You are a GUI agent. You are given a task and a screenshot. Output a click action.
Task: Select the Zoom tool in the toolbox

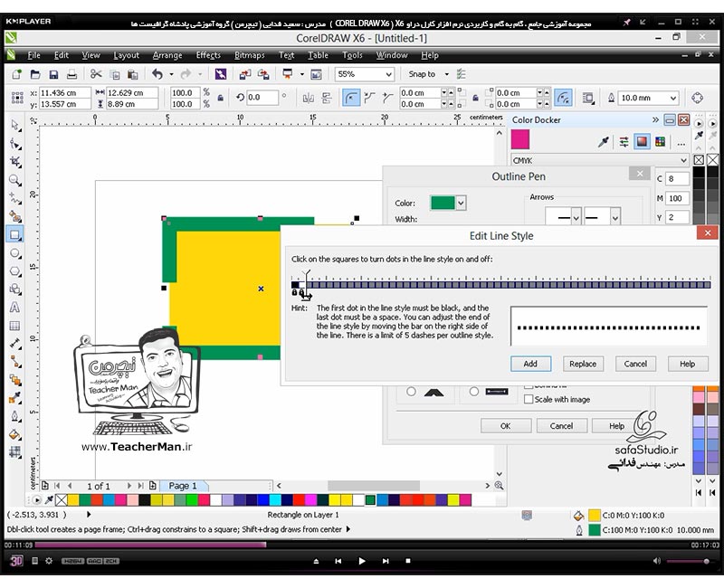coord(15,180)
